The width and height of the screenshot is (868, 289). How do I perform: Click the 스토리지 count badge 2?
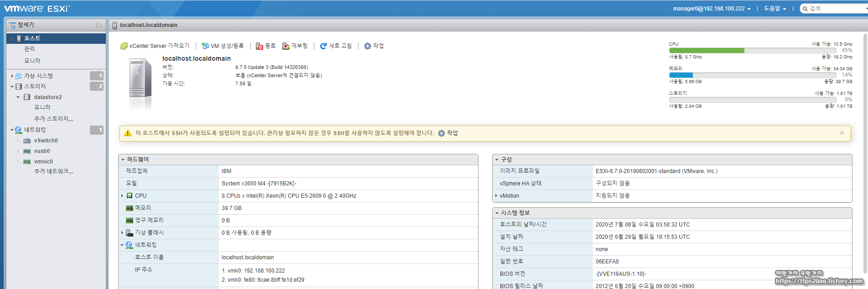[97, 86]
